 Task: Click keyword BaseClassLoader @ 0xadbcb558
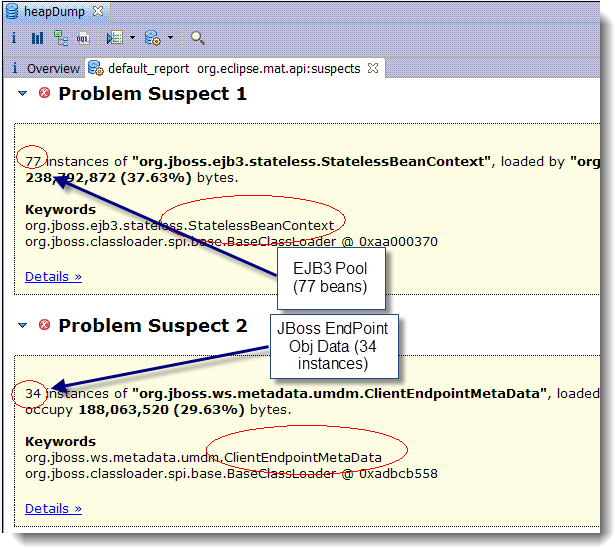[231, 473]
